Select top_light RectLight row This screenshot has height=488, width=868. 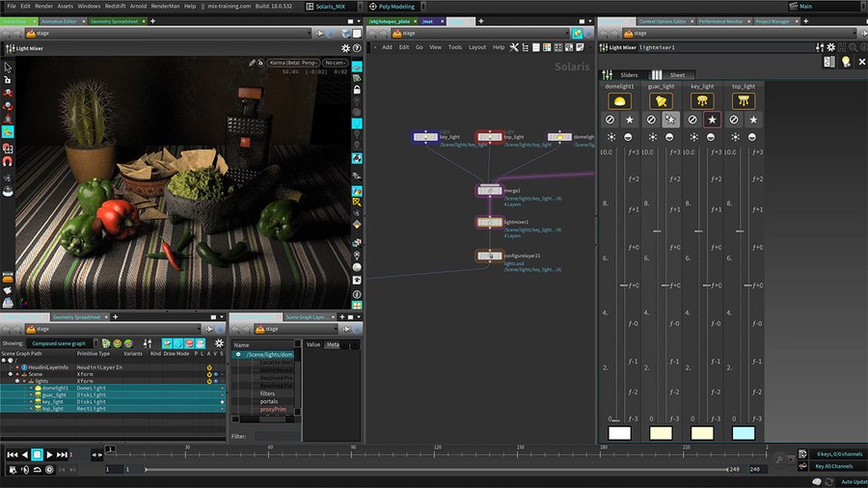113,408
